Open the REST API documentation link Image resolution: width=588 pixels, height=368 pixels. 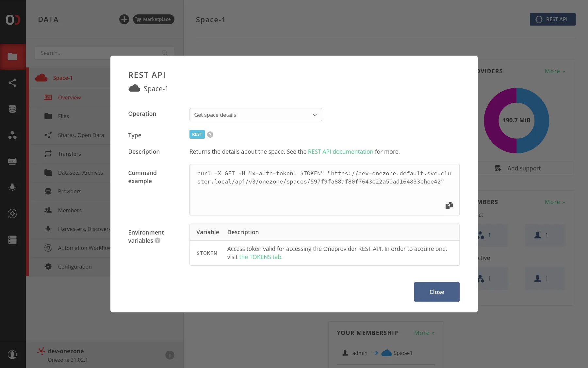(x=341, y=151)
